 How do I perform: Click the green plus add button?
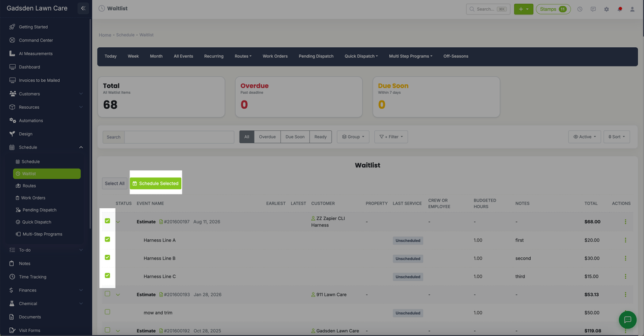(x=523, y=9)
